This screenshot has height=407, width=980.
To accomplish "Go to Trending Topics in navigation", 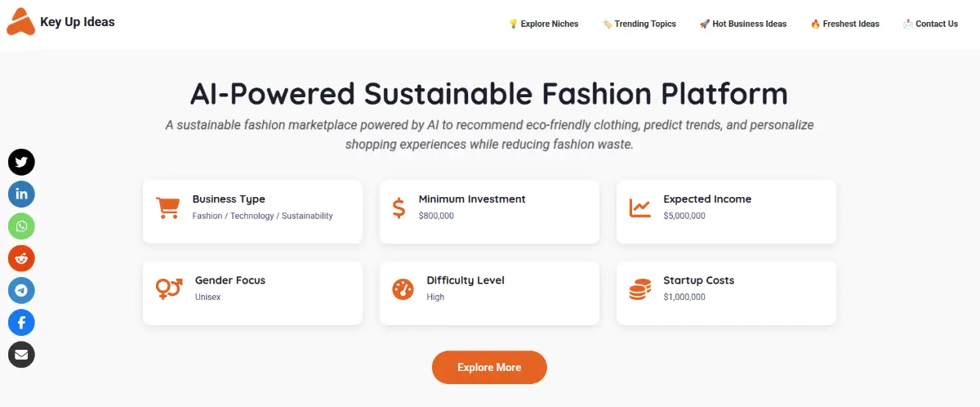I will 639,24.
